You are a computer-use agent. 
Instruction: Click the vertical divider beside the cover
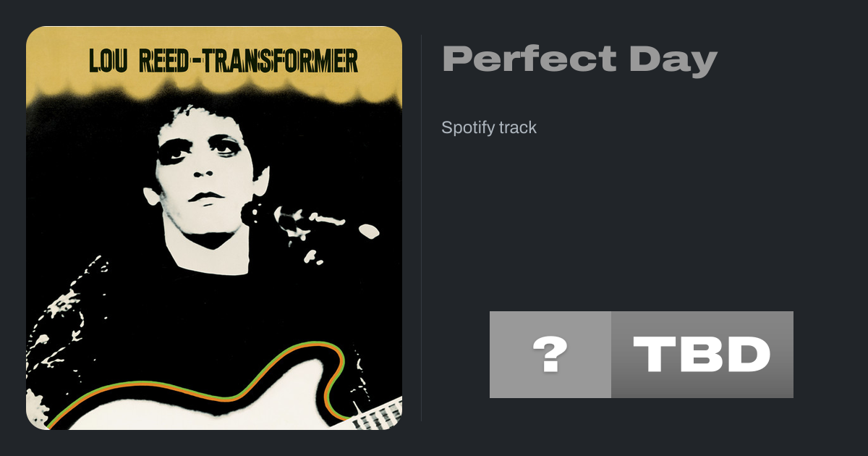[421, 228]
